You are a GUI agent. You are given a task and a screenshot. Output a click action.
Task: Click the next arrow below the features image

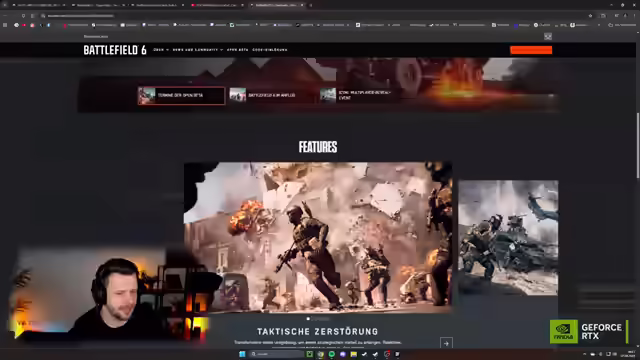point(446,343)
